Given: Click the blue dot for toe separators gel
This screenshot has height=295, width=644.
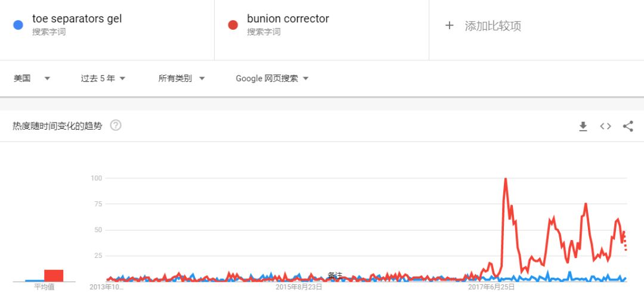Looking at the screenshot, I should pyautogui.click(x=18, y=25).
